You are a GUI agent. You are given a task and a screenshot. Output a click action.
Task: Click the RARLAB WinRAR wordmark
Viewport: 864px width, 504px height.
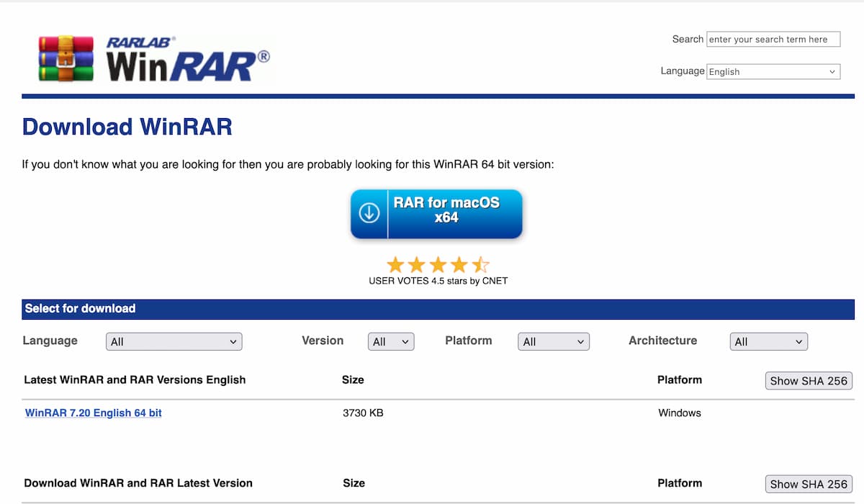189,60
